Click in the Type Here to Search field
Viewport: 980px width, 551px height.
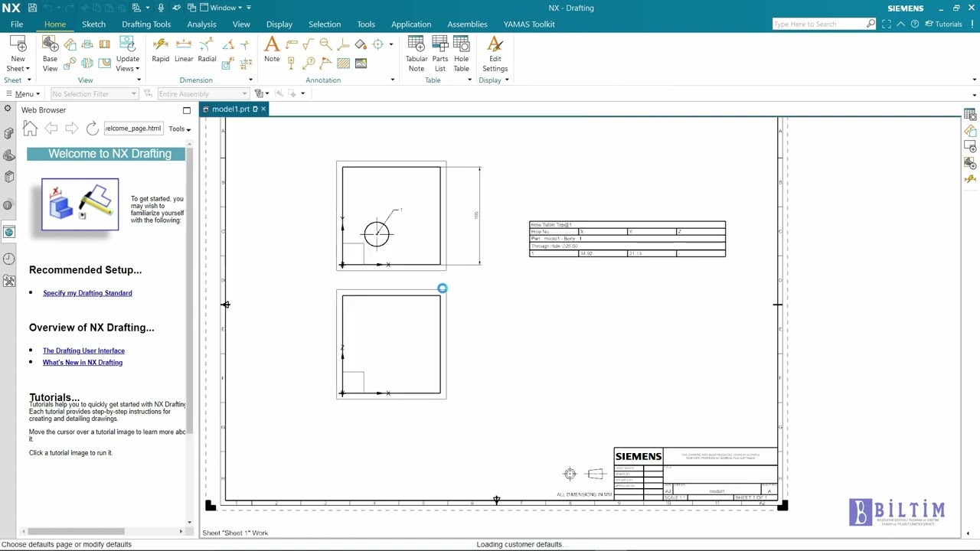[818, 24]
